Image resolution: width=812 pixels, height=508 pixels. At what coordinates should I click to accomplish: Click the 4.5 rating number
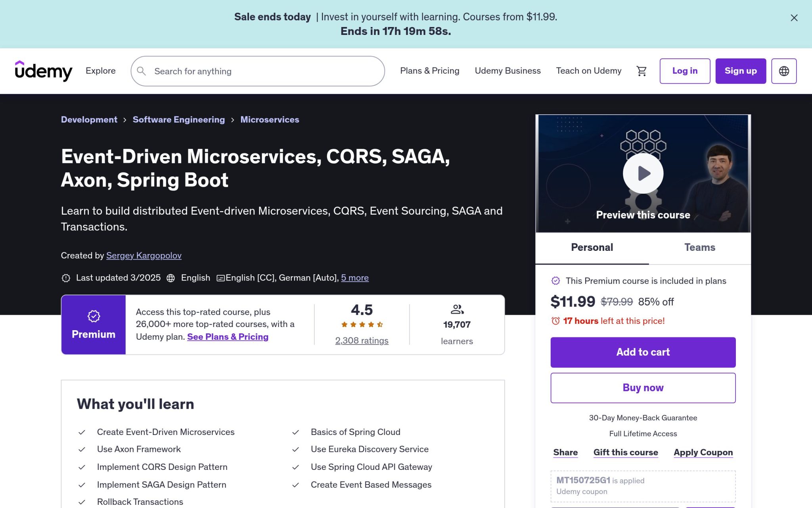[362, 310]
